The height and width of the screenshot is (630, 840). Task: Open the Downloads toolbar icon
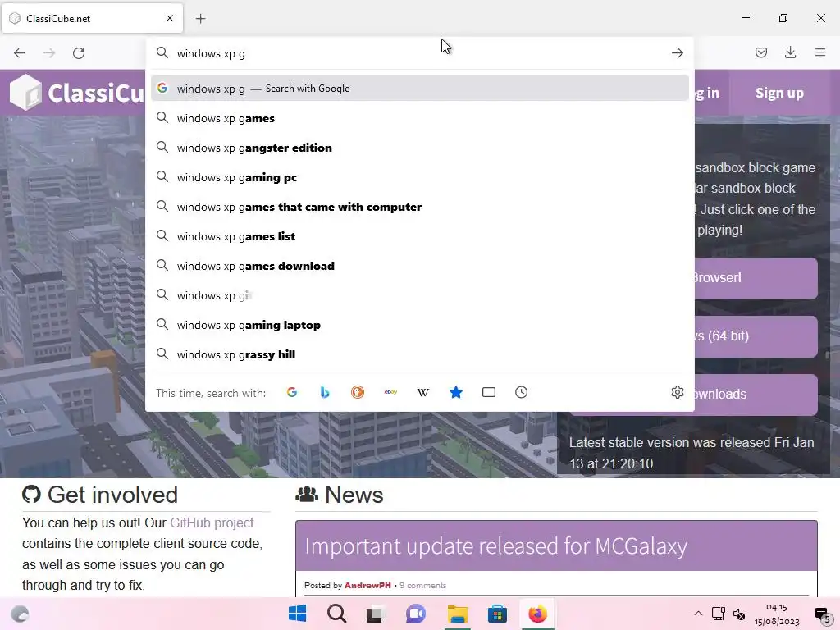point(790,52)
